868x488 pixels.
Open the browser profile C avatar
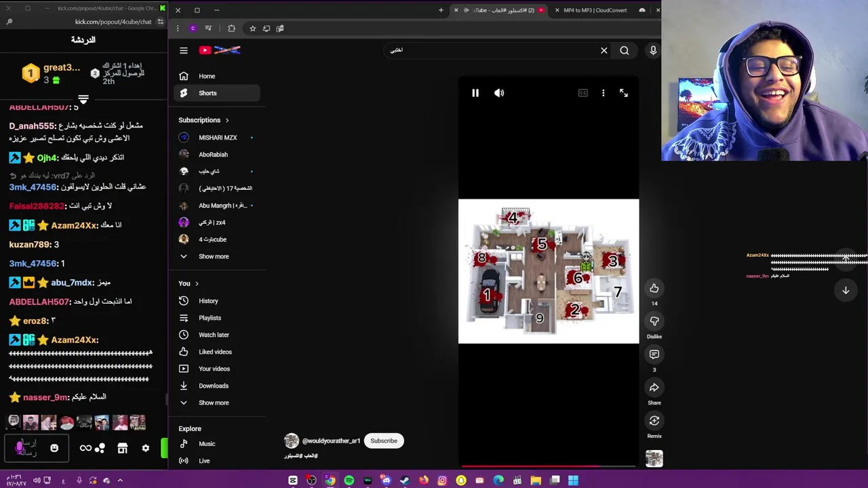click(x=193, y=28)
